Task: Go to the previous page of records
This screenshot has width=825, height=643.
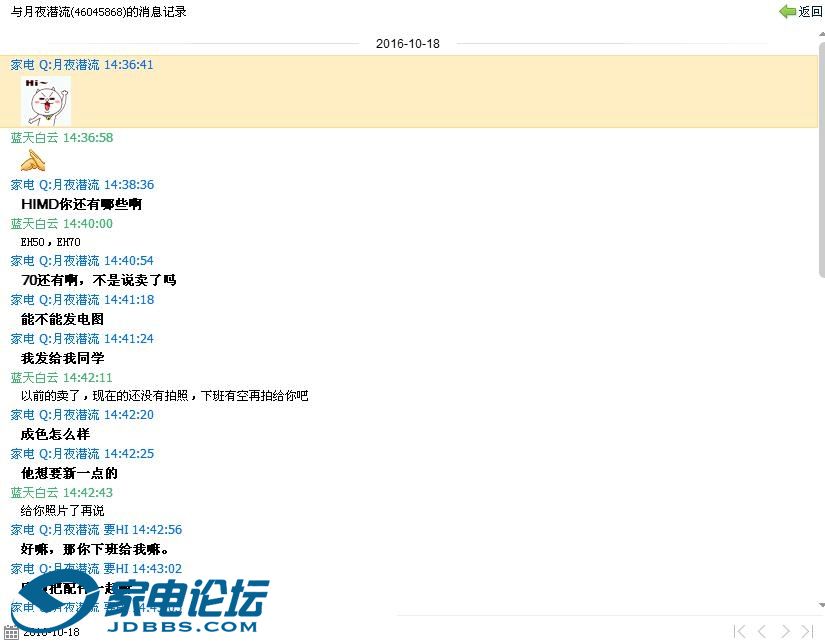Action: pyautogui.click(x=762, y=631)
